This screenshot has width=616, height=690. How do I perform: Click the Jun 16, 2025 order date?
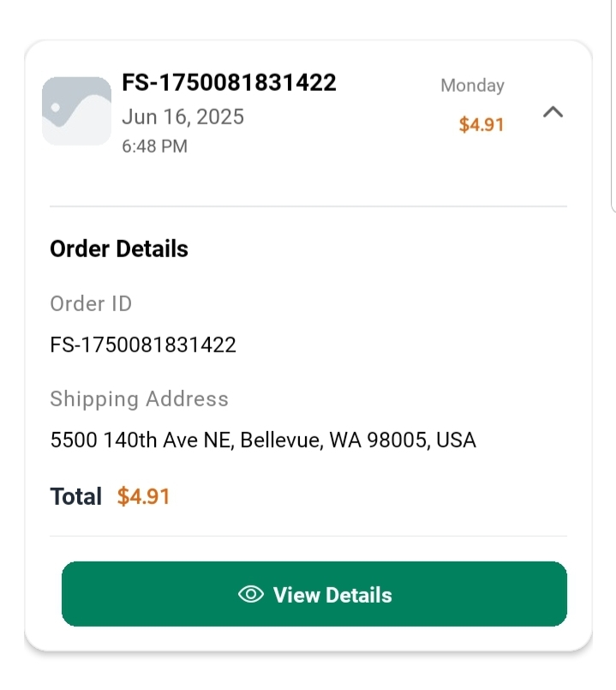coord(182,117)
